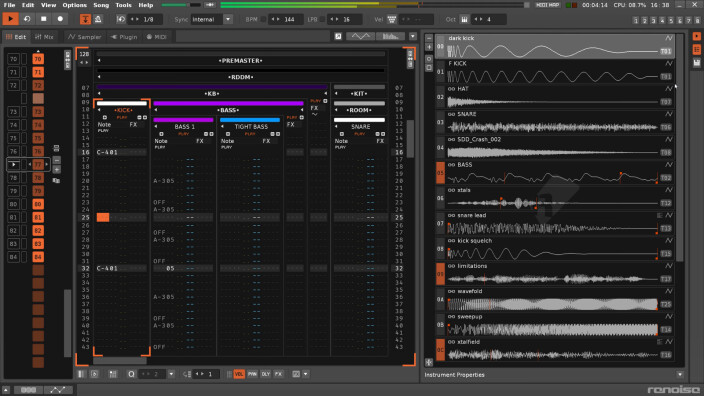The image size is (704, 396).
Task: Toggle the keyboard velocity icon
Action: (392, 20)
